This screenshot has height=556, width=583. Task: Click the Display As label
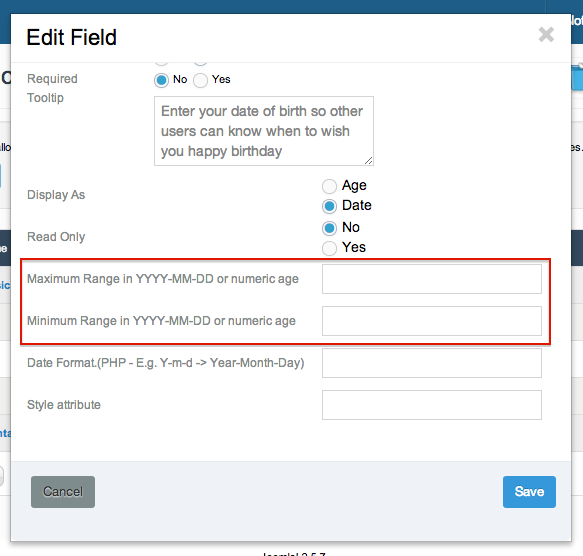pos(56,195)
